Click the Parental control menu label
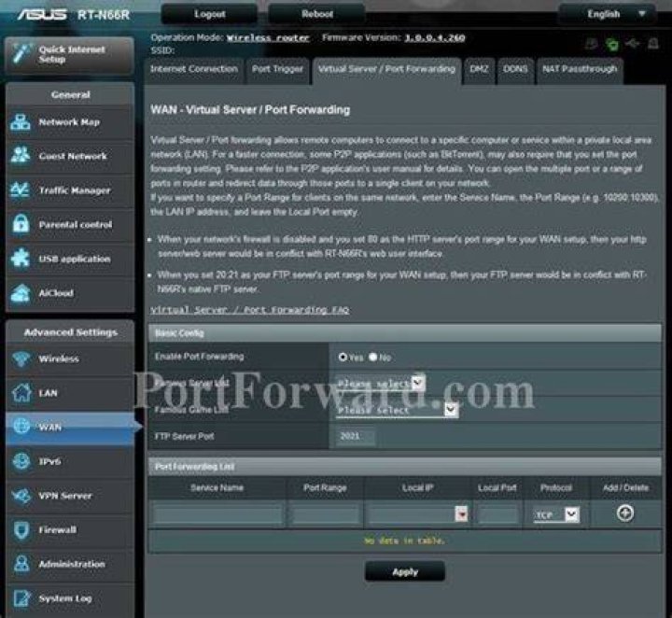672x618 pixels. (x=76, y=224)
